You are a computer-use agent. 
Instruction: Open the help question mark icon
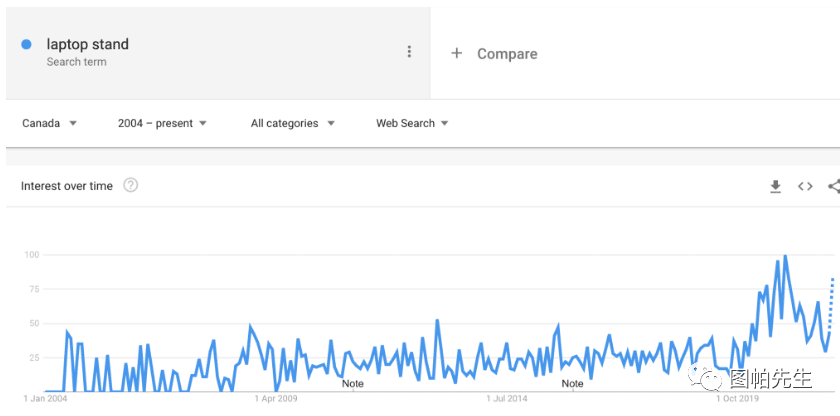(131, 185)
